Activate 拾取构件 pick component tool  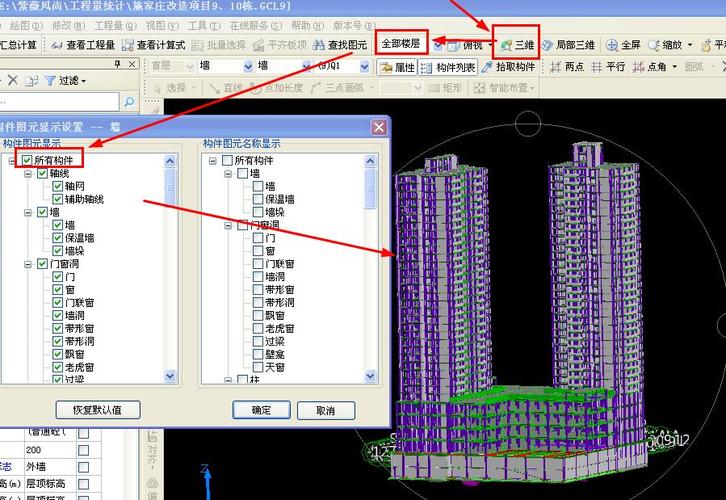point(508,67)
